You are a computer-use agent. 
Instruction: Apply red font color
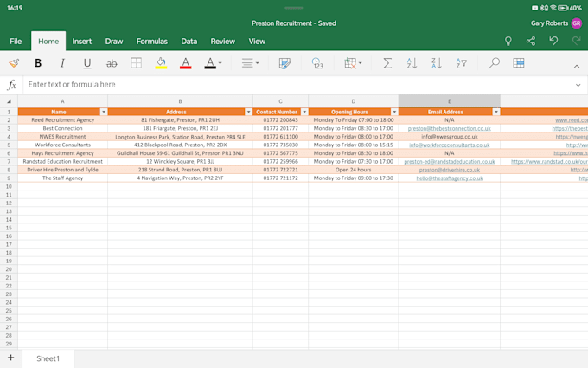pos(186,63)
